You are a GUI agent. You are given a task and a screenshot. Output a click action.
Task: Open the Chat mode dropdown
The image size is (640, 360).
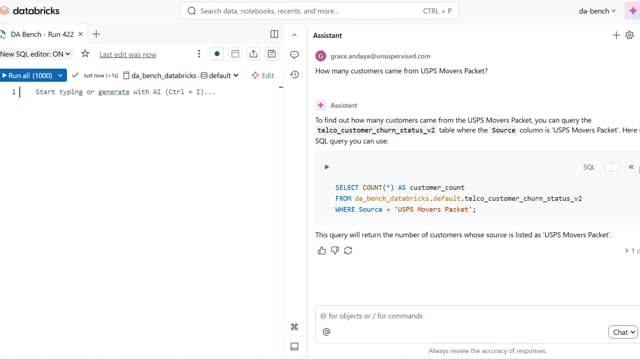[622, 332]
